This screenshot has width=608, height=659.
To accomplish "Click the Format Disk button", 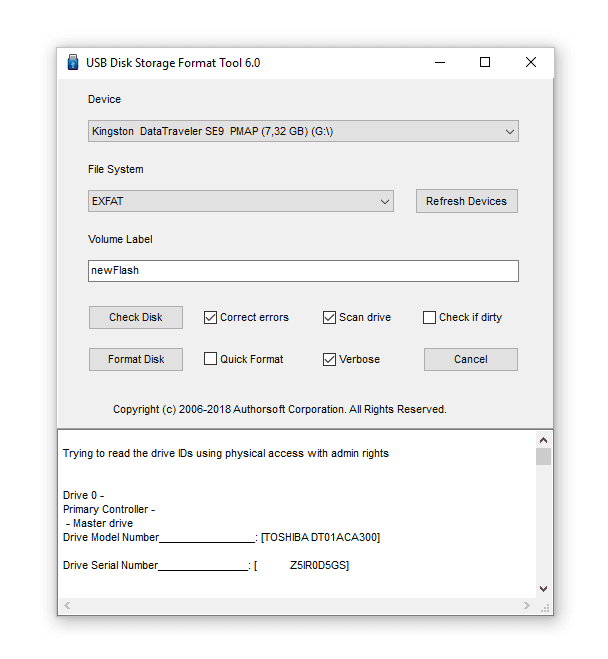I will [136, 359].
